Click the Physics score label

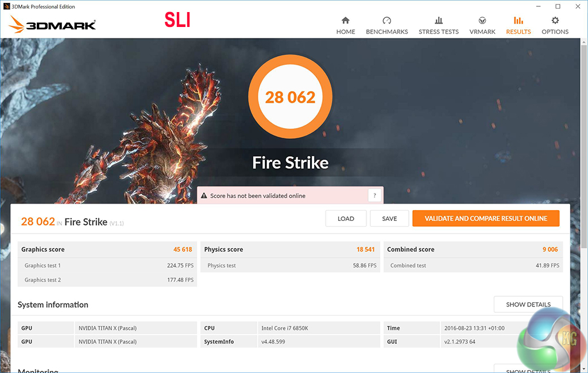coord(223,249)
